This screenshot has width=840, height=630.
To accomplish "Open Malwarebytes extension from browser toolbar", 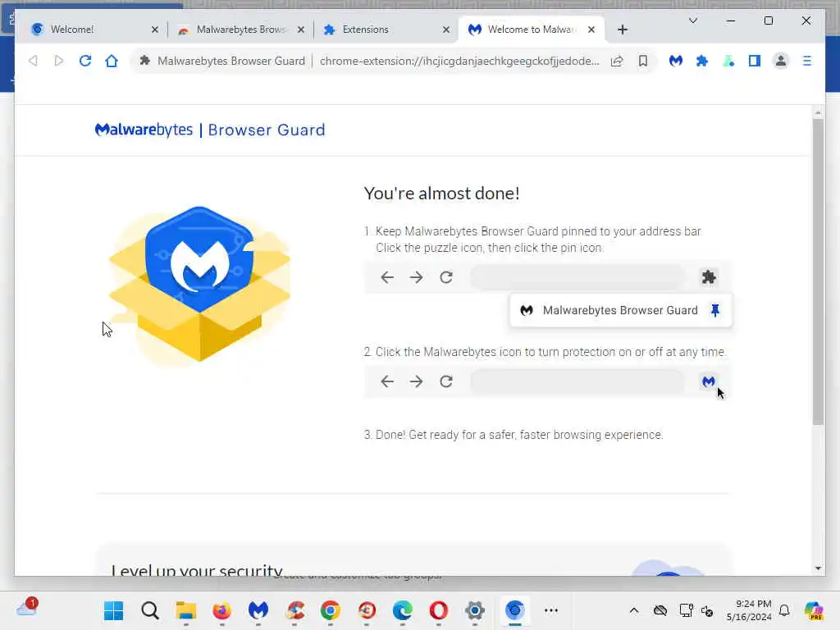I will coord(676,61).
